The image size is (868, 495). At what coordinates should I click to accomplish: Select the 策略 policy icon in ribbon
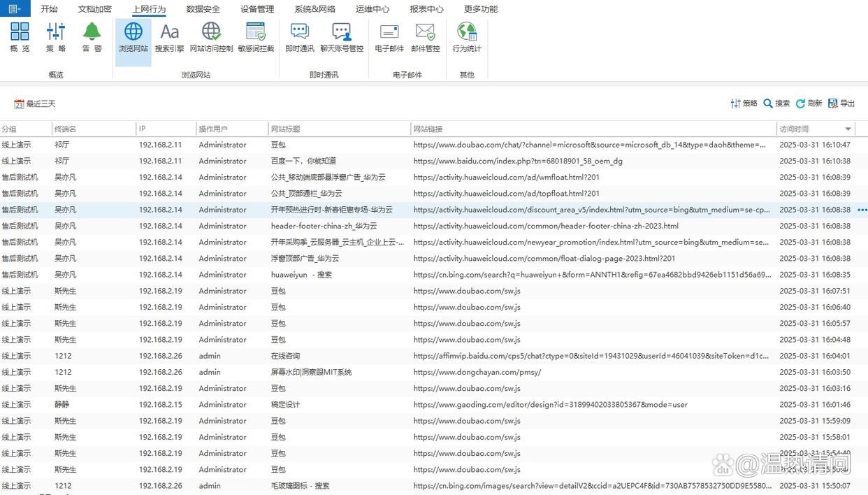point(56,38)
